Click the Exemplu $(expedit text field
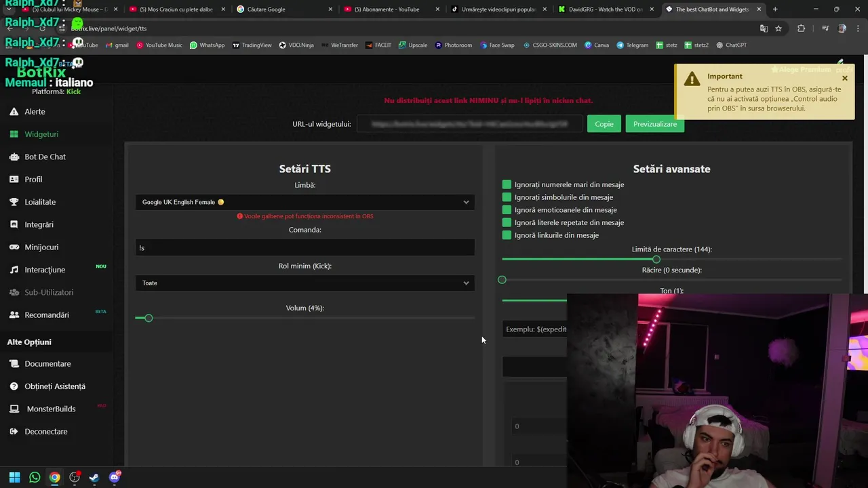 coord(534,329)
